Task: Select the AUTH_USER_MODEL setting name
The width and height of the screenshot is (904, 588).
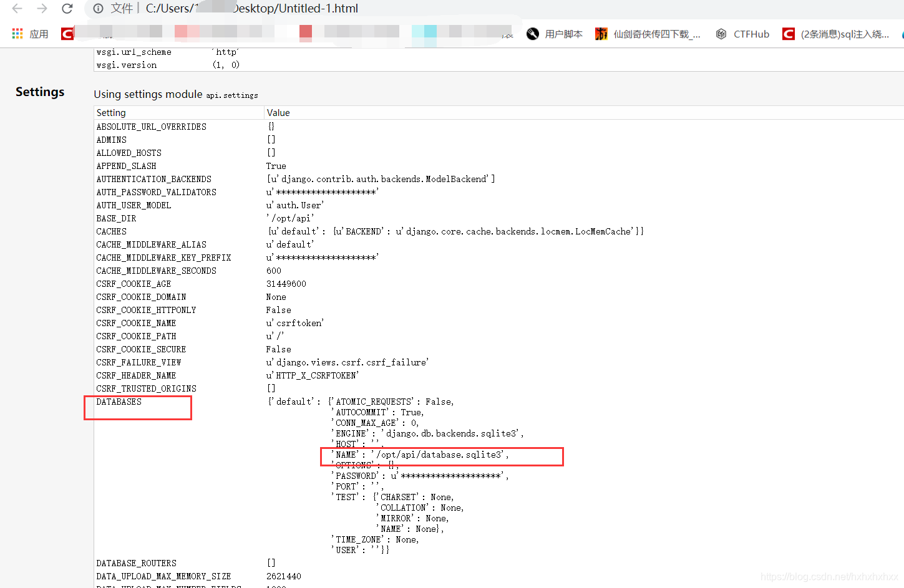Action: (134, 205)
